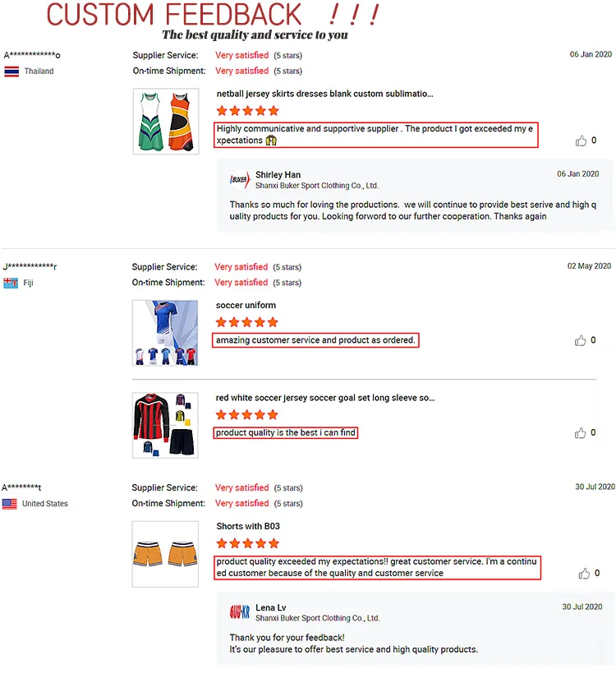
Task: Open the 'Shorts with B03' product link
Action: (x=248, y=526)
